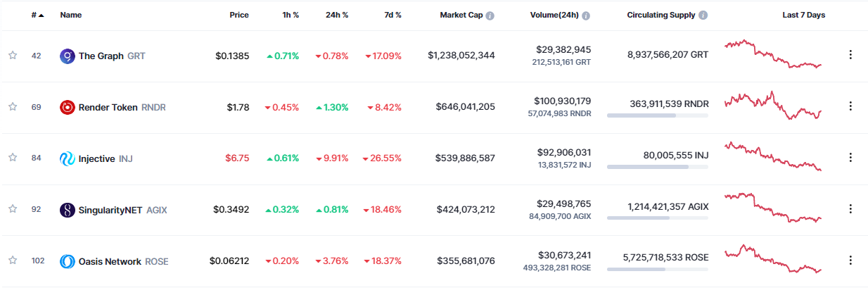This screenshot has height=288, width=868.
Task: Toggle watchlist star for Oasis Network
Action: coord(13,261)
